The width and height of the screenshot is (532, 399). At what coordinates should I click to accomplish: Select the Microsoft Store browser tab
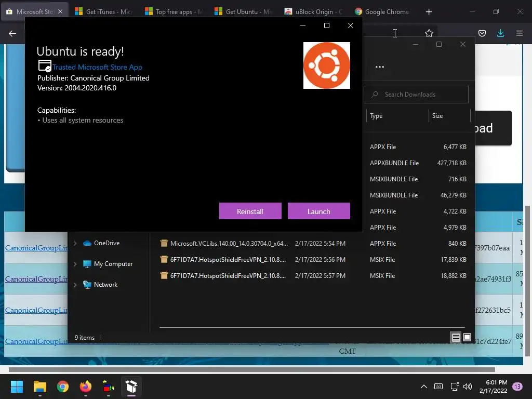point(31,11)
